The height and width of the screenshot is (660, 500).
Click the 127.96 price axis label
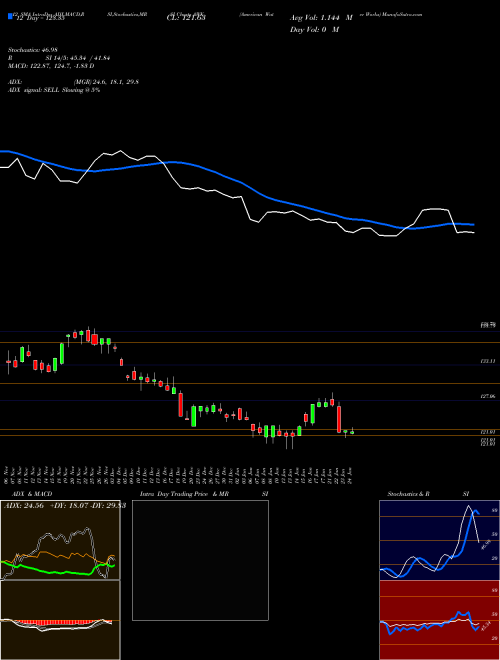pyautogui.click(x=489, y=397)
